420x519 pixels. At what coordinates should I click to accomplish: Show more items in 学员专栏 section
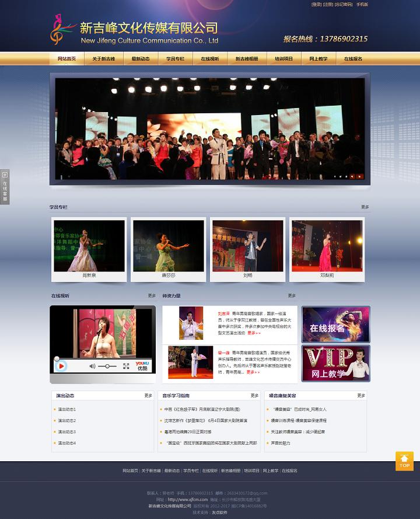[365, 207]
